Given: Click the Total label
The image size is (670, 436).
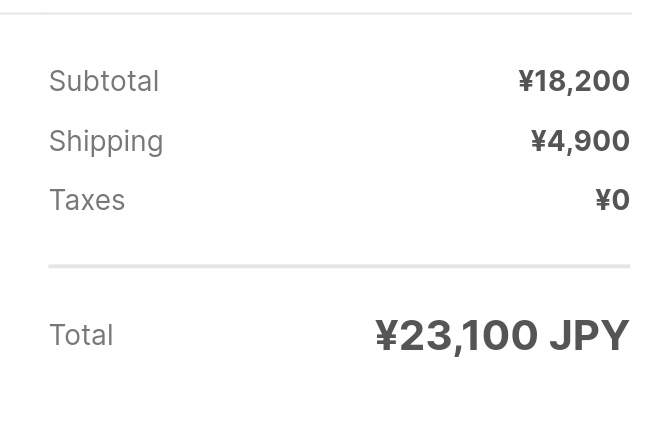Looking at the screenshot, I should (81, 335).
